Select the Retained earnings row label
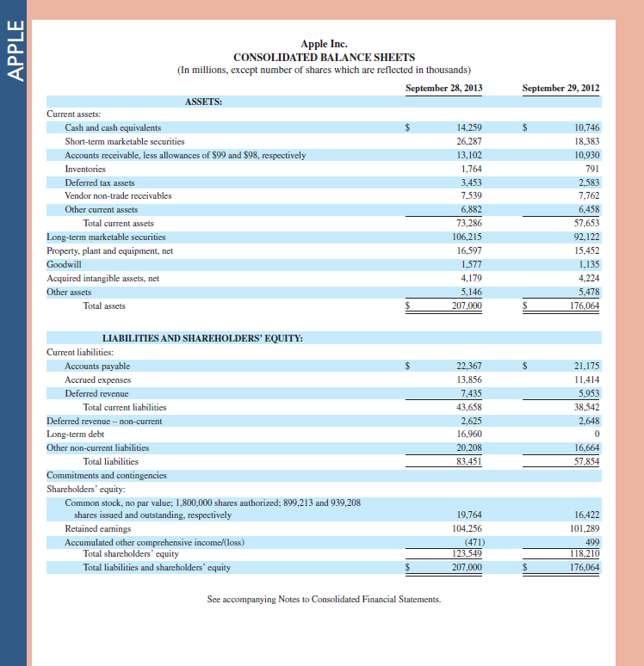644x666 pixels. pyautogui.click(x=97, y=528)
